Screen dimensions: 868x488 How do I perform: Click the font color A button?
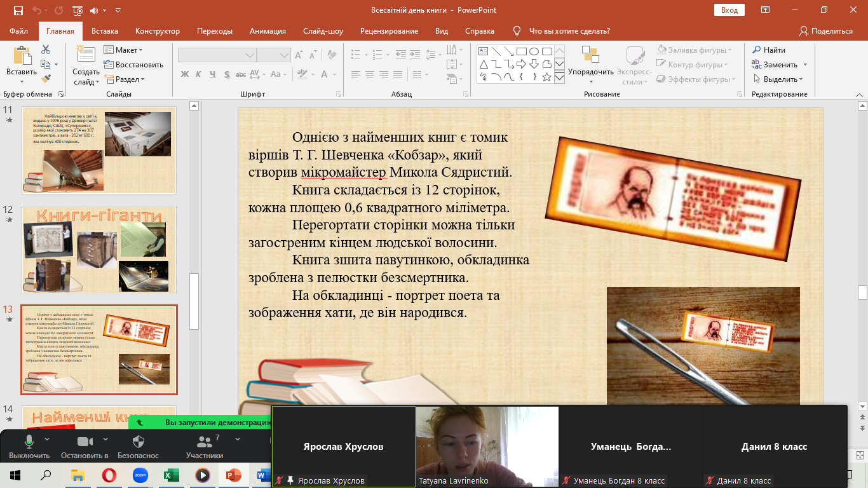pos(323,74)
